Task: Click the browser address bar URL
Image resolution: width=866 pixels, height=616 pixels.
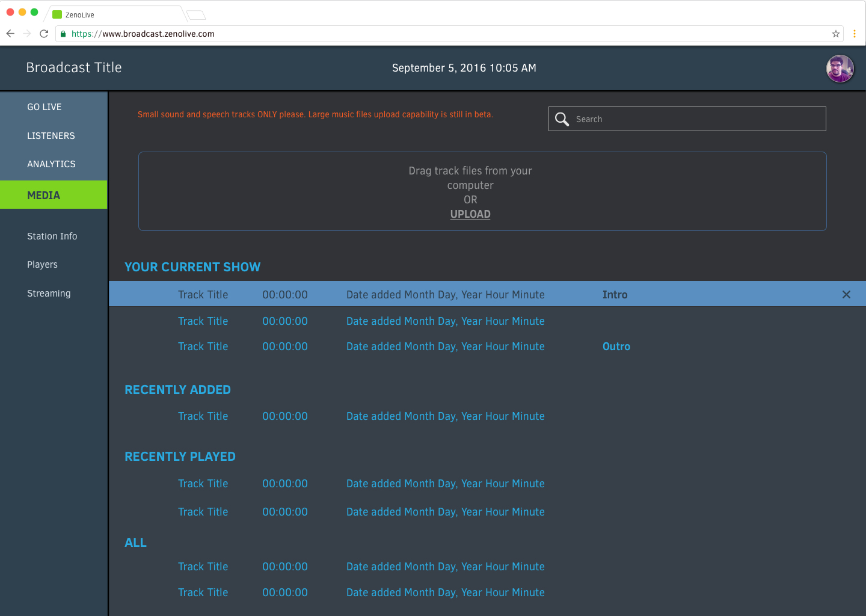Action: click(143, 34)
